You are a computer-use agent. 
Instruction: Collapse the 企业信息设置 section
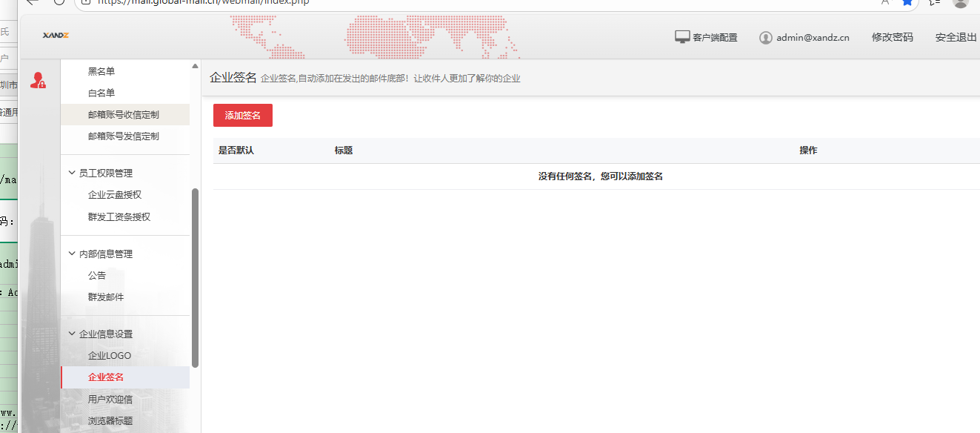coord(72,334)
